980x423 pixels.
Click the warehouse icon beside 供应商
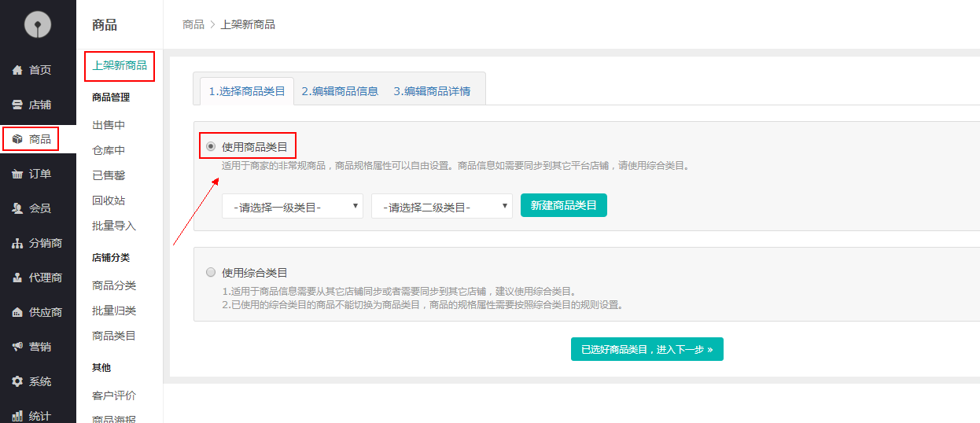[17, 312]
